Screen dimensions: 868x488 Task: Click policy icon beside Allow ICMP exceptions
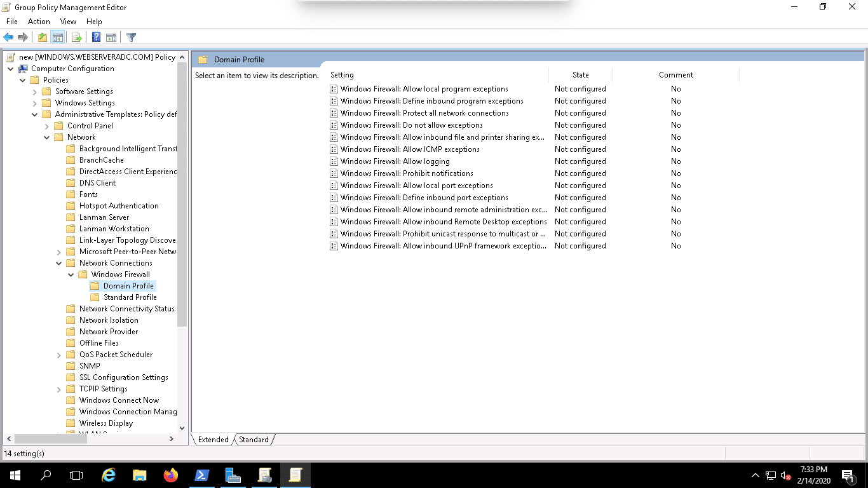click(334, 149)
